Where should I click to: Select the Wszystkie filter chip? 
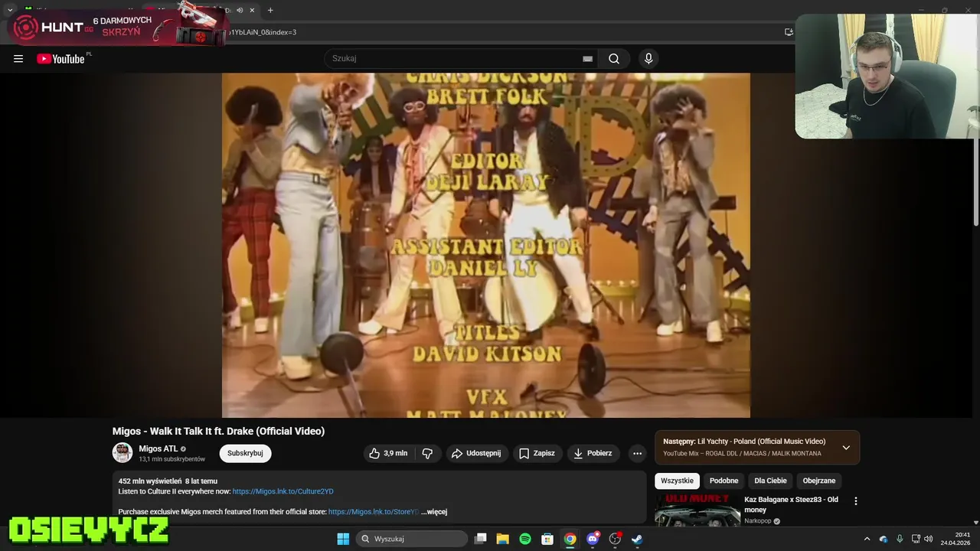click(677, 481)
